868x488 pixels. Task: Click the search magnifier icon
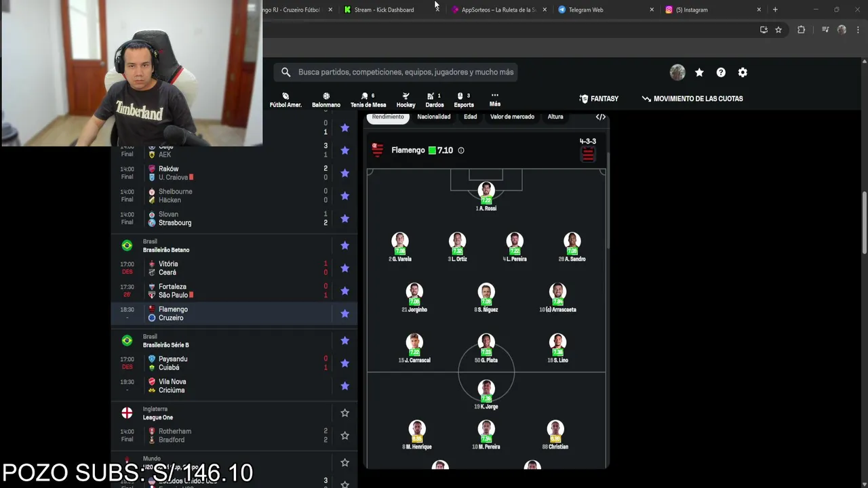click(x=285, y=72)
